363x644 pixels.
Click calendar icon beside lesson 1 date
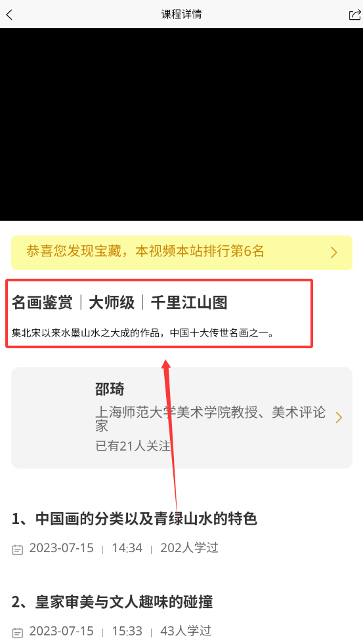(17, 549)
